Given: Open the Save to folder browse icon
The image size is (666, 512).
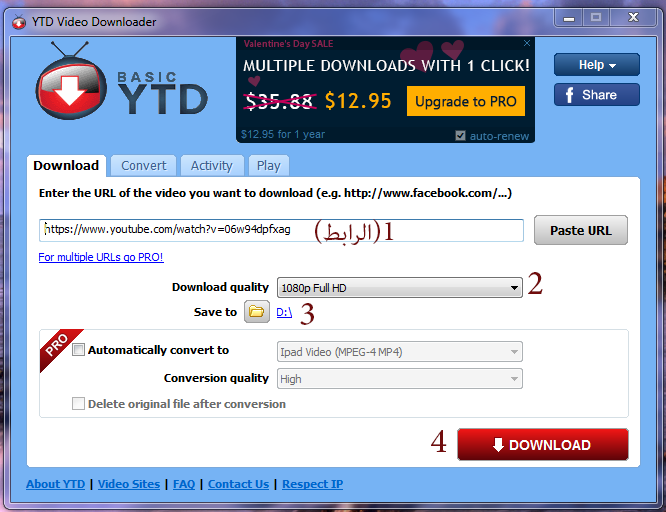Looking at the screenshot, I should pyautogui.click(x=257, y=311).
